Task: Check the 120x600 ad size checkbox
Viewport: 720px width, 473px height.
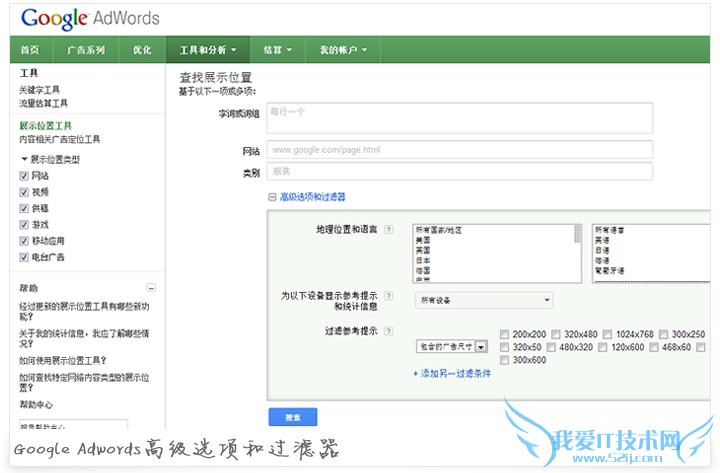Action: 602,347
